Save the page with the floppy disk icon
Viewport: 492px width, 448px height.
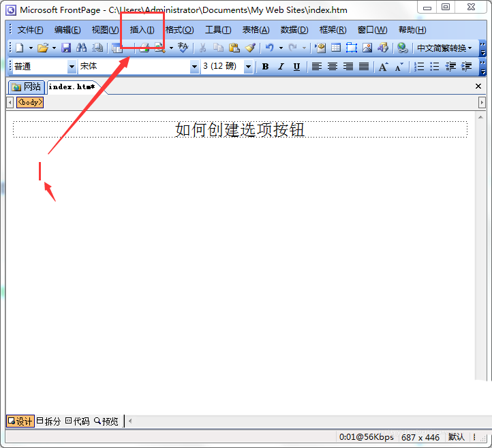[x=66, y=48]
